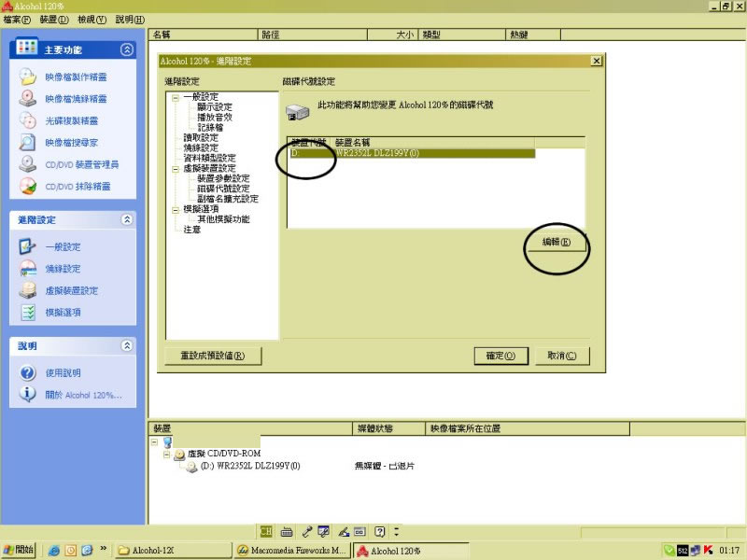Open the 說明(H) menu
This screenshot has height=560, width=747.
click(x=130, y=20)
